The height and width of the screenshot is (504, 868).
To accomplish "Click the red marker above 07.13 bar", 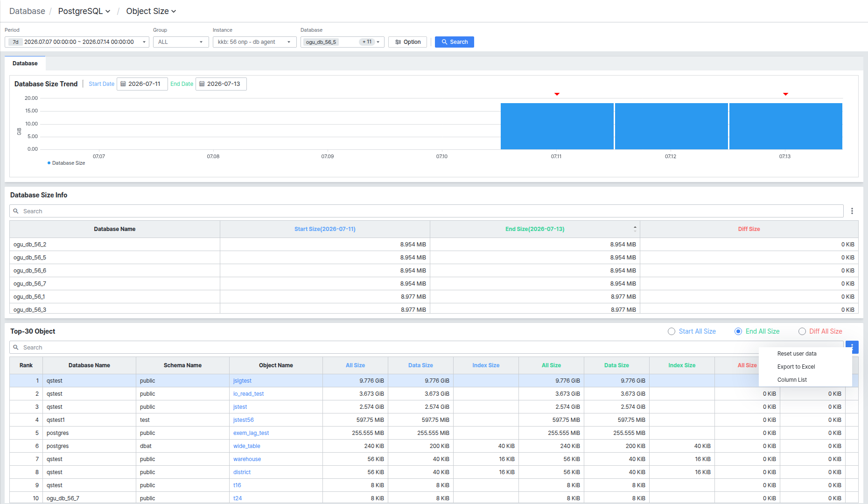I will pos(785,94).
